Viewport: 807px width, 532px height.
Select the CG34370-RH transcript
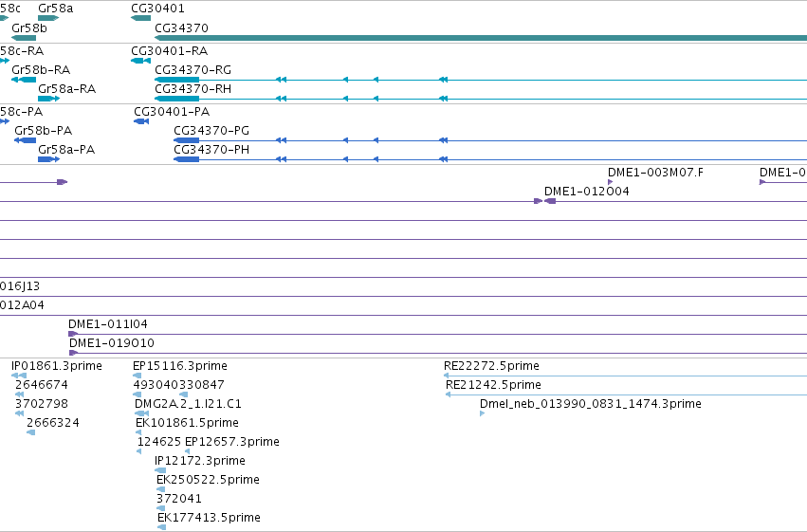[x=481, y=99]
